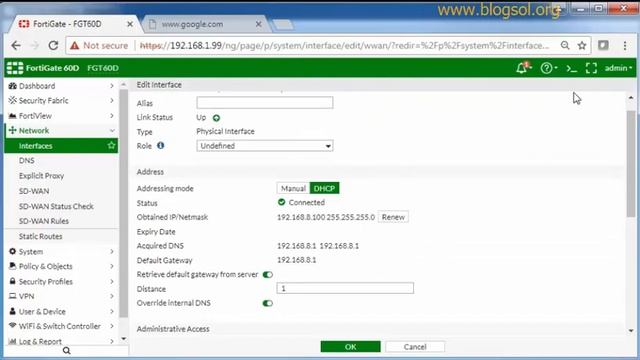
Task: Click the Dashboard gauge icon
Action: [x=13, y=86]
